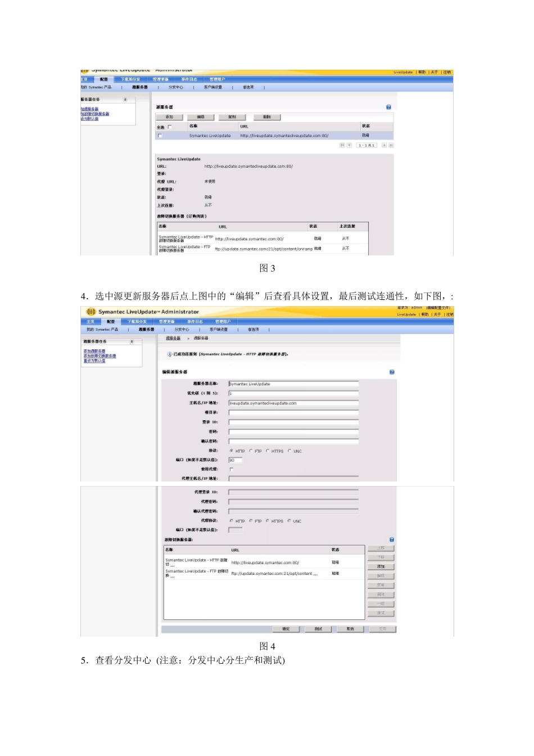Click the 添加 button beside the failover server table
The image size is (534, 756).
pos(381,566)
